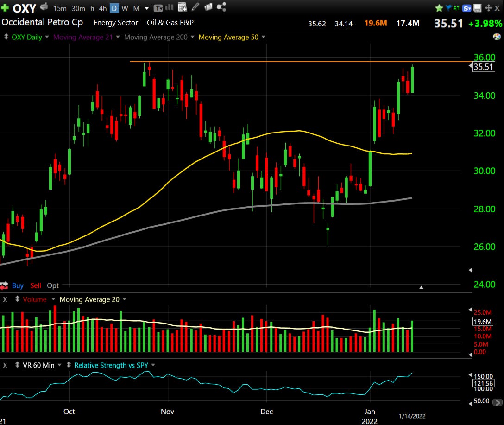
Task: Close the VR 60 Min pane with X
Action: coord(5,365)
